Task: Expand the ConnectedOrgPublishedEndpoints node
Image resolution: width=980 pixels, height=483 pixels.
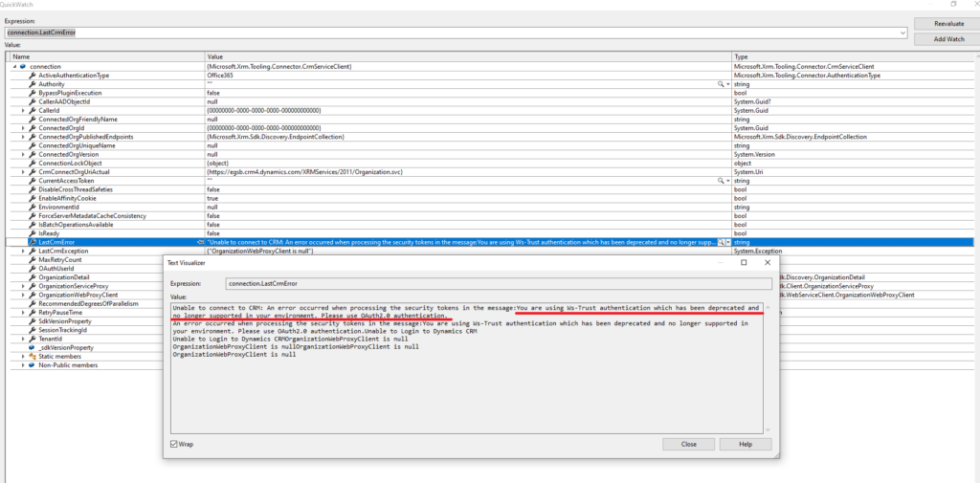Action: click(23, 137)
